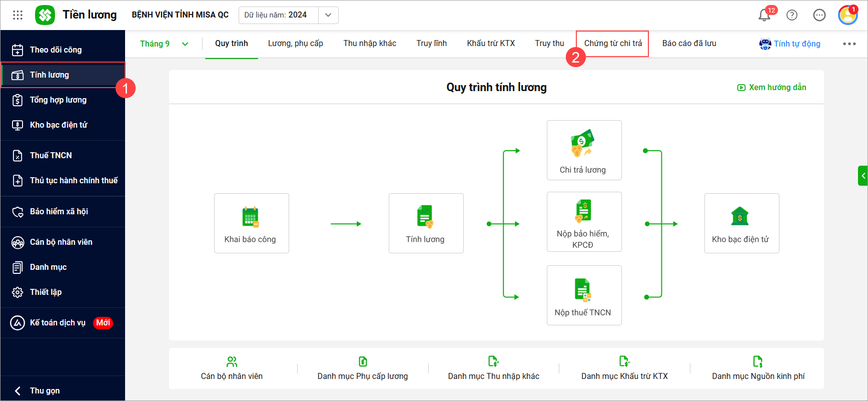Open the user avatar profile

click(848, 15)
